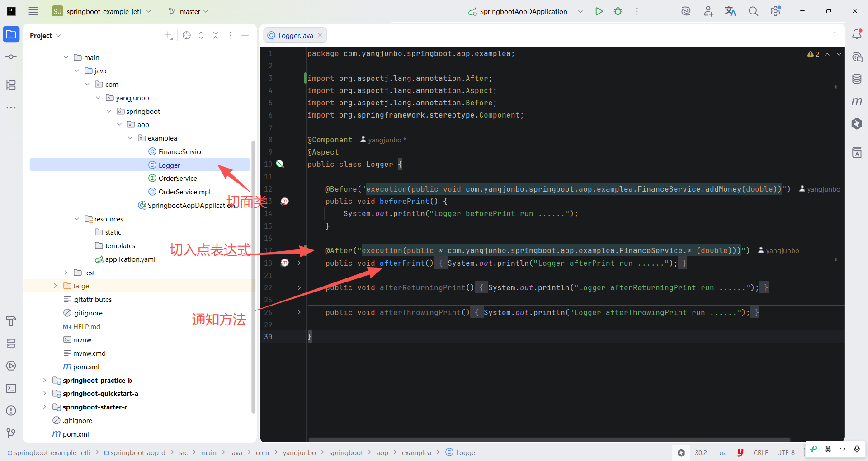Open the Problems tool window

tap(11, 410)
